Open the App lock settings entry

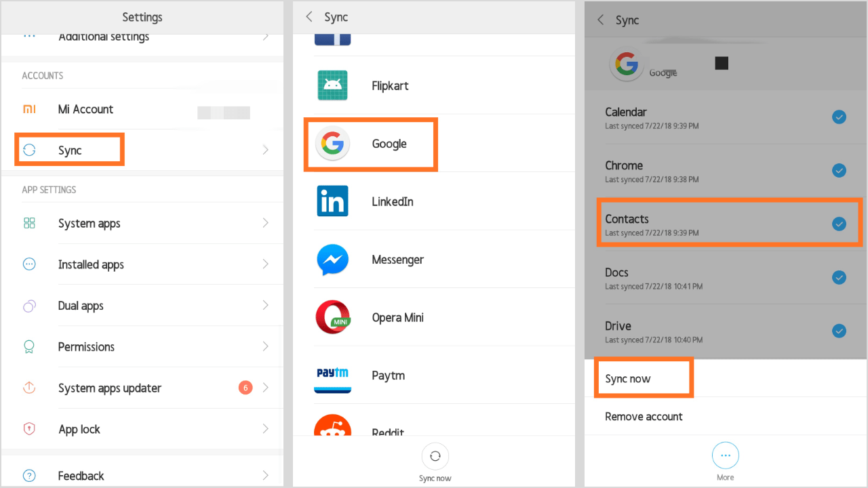click(142, 429)
